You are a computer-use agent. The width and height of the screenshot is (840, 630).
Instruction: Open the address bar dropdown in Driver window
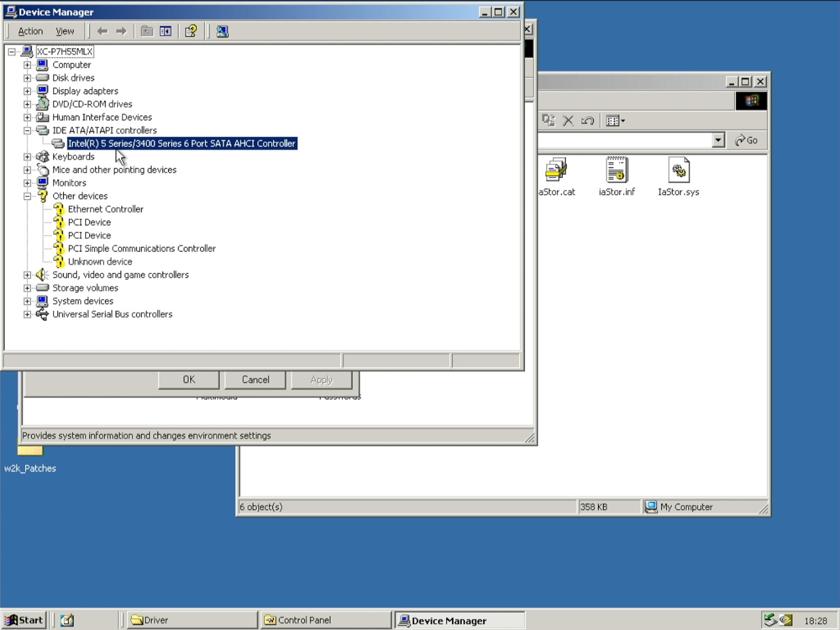pos(719,141)
